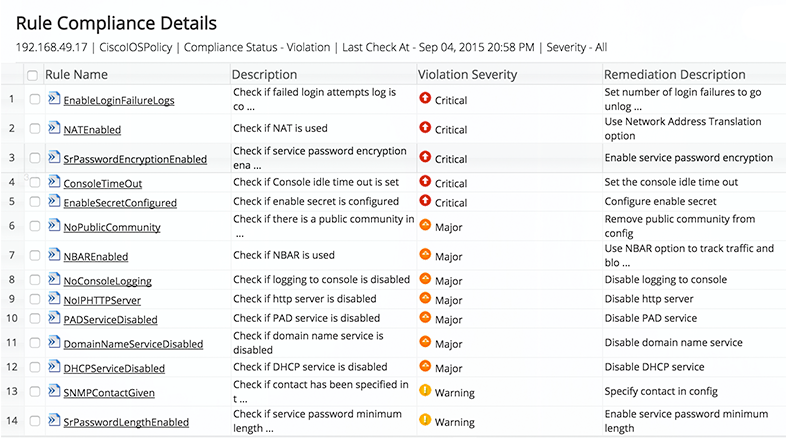Image resolution: width=786 pixels, height=440 pixels.
Task: Click the Major severity icon for NoPublicCommunity
Action: pos(425,226)
